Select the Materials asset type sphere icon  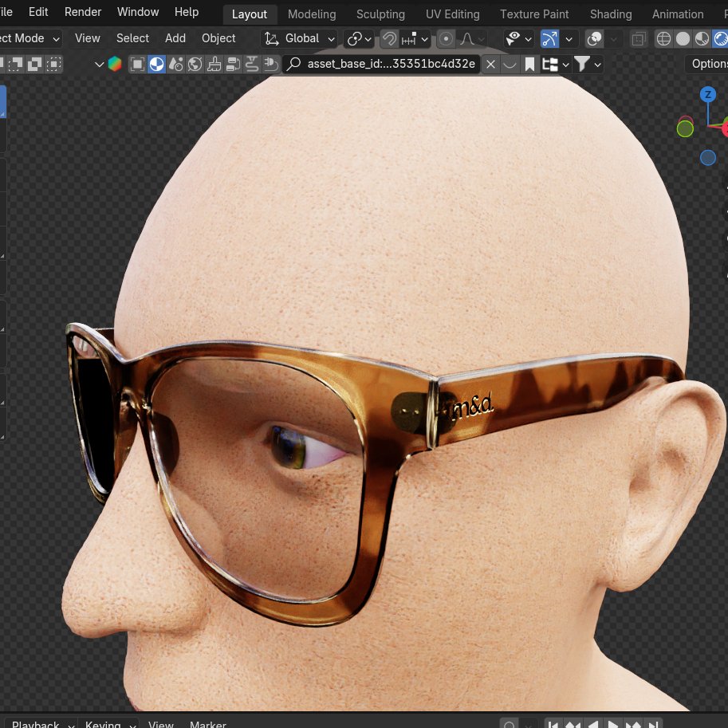click(x=156, y=64)
